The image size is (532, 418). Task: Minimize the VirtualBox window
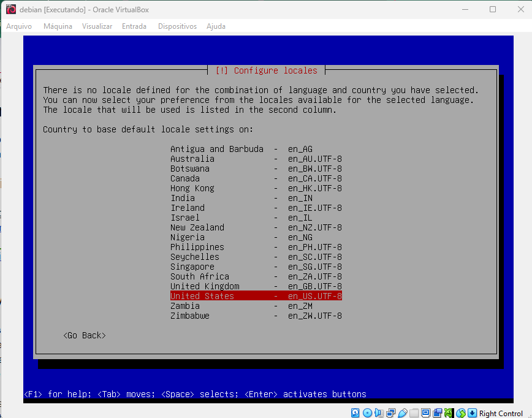click(465, 10)
